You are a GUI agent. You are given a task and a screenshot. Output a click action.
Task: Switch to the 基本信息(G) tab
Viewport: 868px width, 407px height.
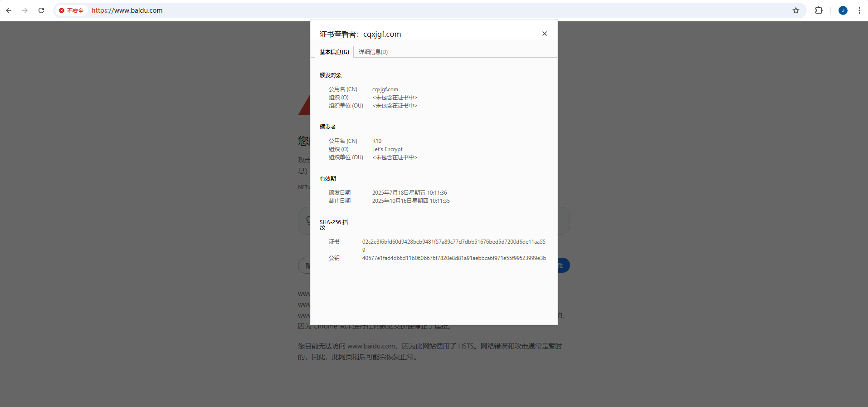pos(334,52)
